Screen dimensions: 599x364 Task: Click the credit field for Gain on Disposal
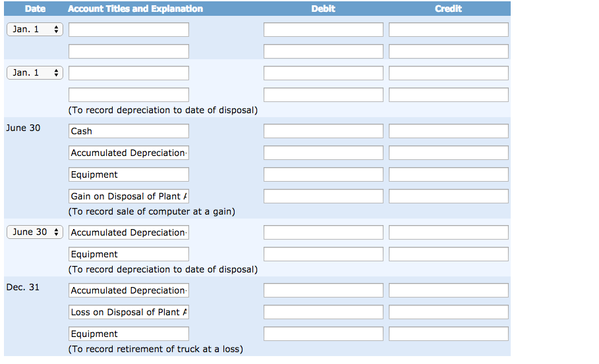tap(449, 197)
